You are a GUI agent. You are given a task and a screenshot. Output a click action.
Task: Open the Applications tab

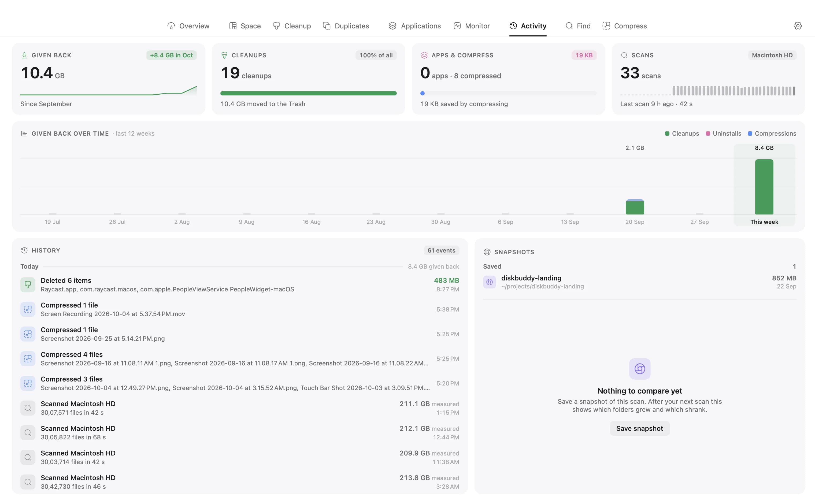(x=415, y=26)
